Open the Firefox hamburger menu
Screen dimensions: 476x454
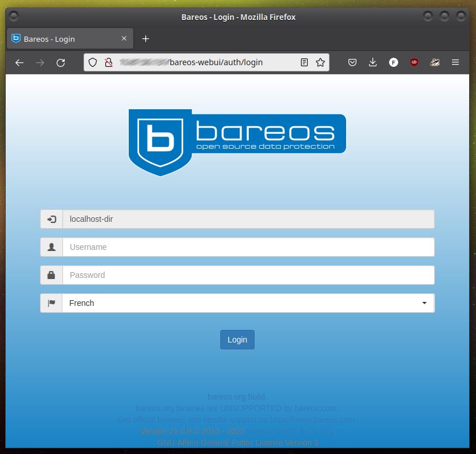coord(455,62)
